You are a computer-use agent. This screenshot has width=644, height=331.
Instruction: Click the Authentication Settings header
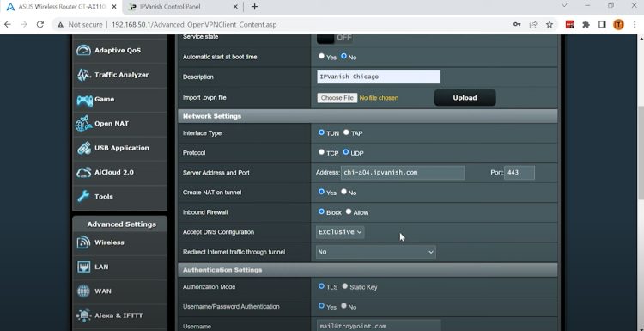click(x=368, y=270)
